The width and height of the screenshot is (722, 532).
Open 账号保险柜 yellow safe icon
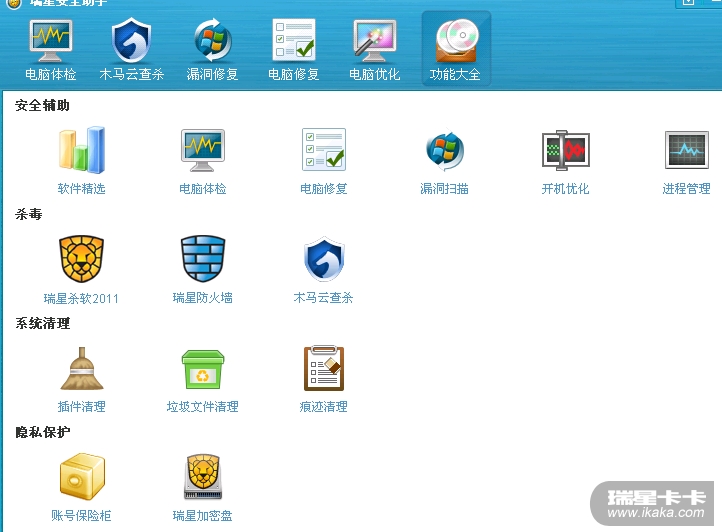82,477
